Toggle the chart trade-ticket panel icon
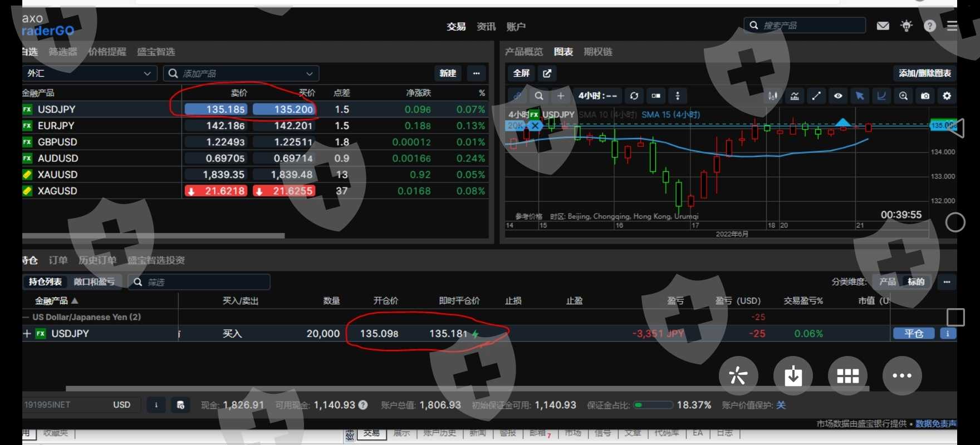Viewport: 980px width, 445px height. pyautogui.click(x=656, y=96)
